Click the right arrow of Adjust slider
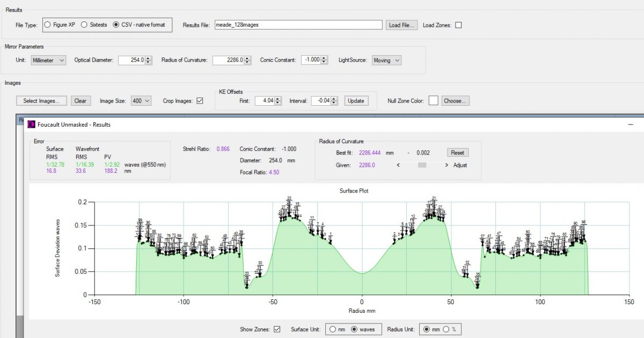Screen dimensions: 644x338 pos(447,165)
